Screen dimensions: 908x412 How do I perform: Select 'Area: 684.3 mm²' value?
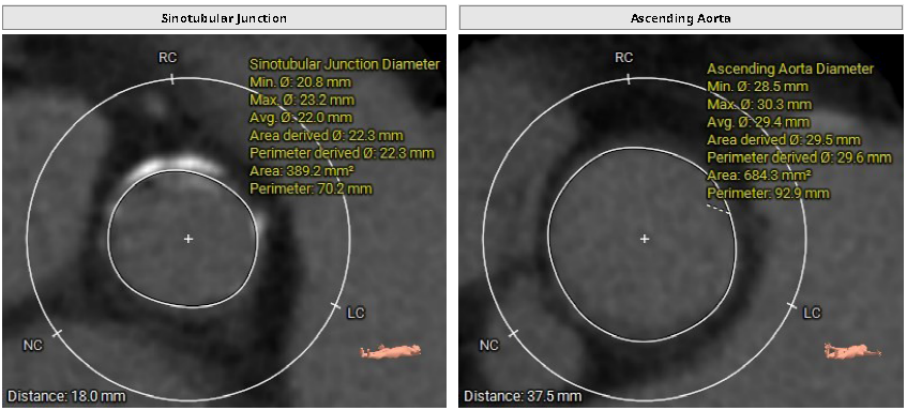coord(758,175)
